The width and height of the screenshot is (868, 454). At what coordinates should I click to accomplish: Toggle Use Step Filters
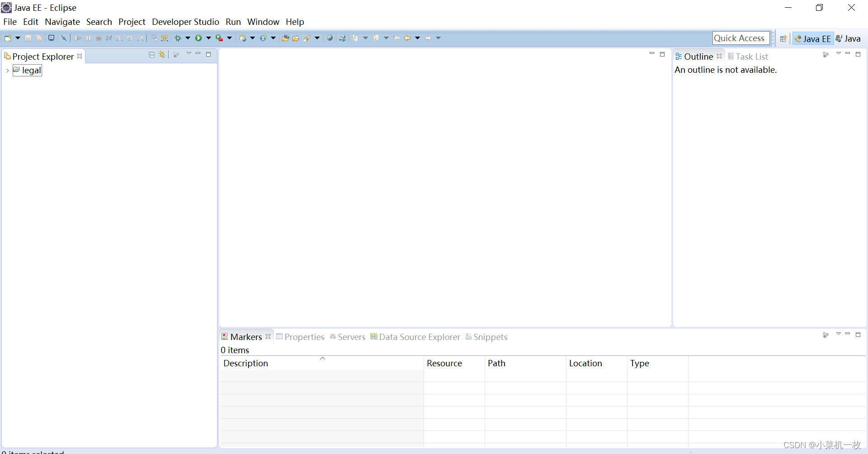pyautogui.click(x=165, y=38)
